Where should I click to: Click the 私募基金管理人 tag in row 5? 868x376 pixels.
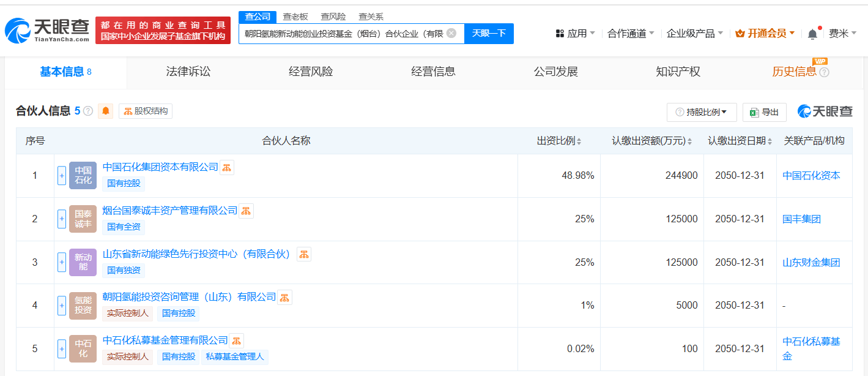pos(235,356)
